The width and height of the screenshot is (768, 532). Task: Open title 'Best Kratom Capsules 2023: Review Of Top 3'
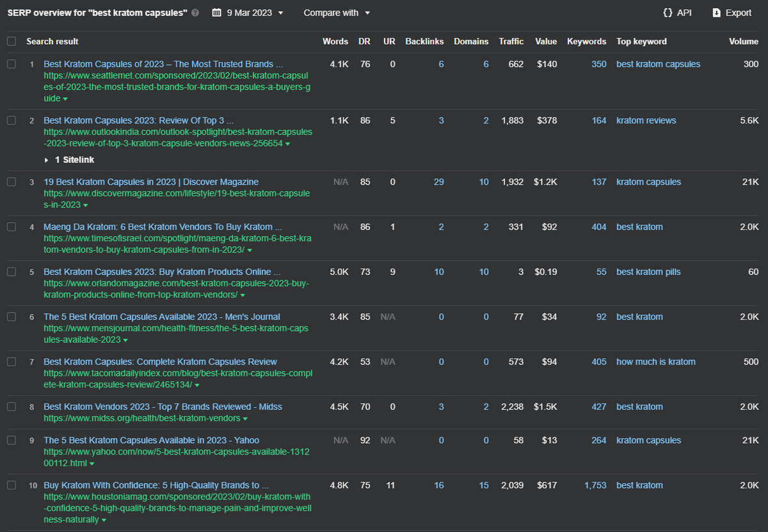point(139,120)
